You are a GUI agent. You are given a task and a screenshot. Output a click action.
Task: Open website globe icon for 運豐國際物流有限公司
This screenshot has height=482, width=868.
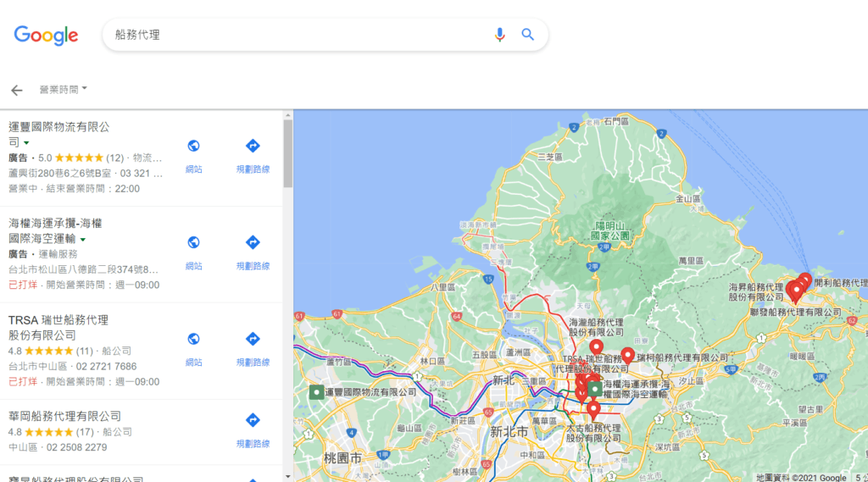(193, 146)
